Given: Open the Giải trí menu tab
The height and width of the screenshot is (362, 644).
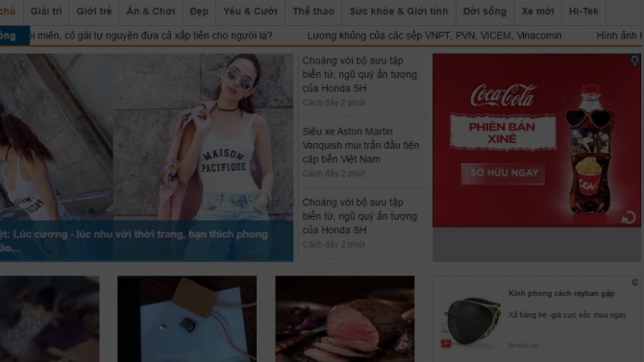Looking at the screenshot, I should coord(46,12).
